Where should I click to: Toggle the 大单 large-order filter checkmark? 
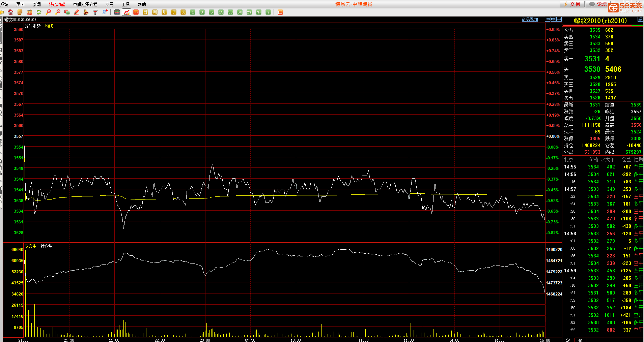click(x=603, y=159)
